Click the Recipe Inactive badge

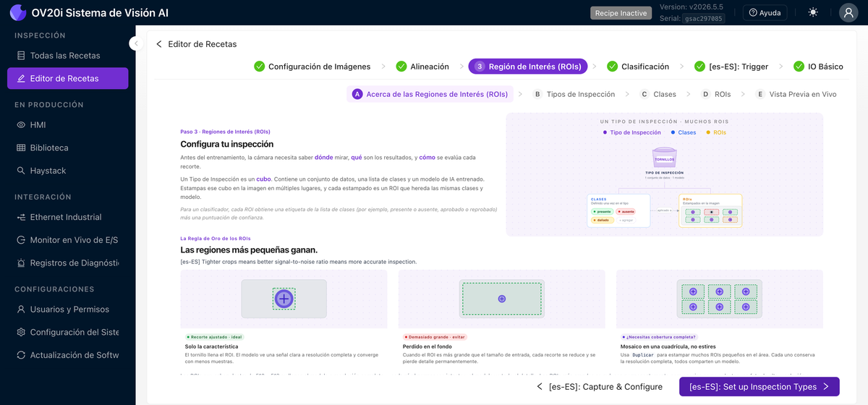[x=620, y=13]
